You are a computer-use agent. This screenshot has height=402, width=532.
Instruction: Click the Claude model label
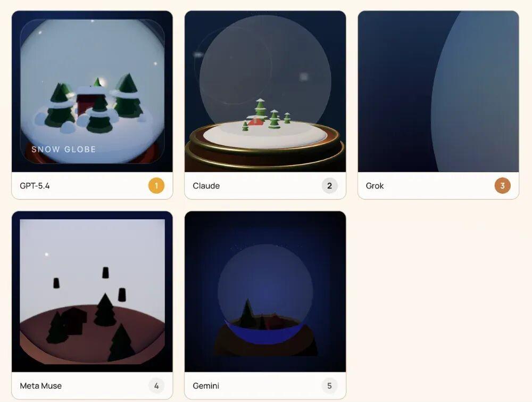[206, 186]
